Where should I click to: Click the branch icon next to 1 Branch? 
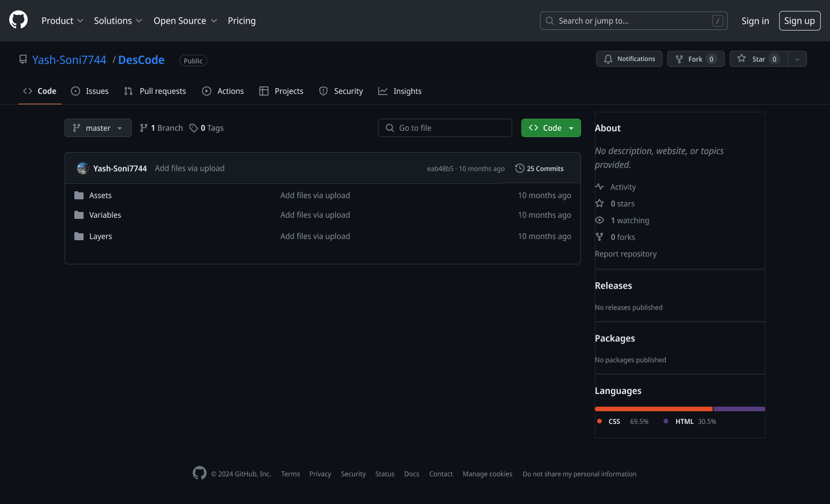[144, 128]
